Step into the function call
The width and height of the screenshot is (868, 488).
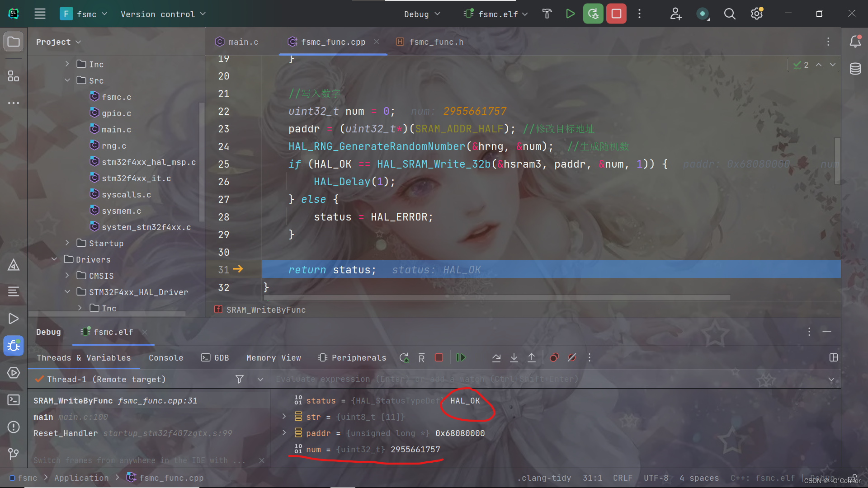click(x=514, y=357)
